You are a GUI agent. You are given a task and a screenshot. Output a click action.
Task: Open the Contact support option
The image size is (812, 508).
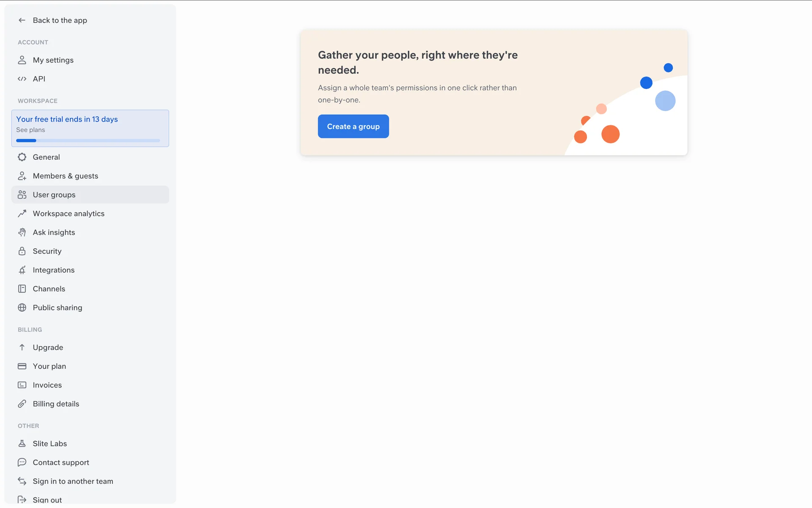tap(61, 462)
